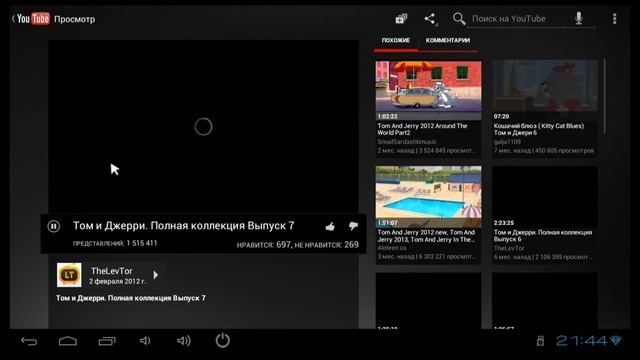Click the uploader name galja1109
Viewport: 640px width, 360px height.
coord(507,142)
